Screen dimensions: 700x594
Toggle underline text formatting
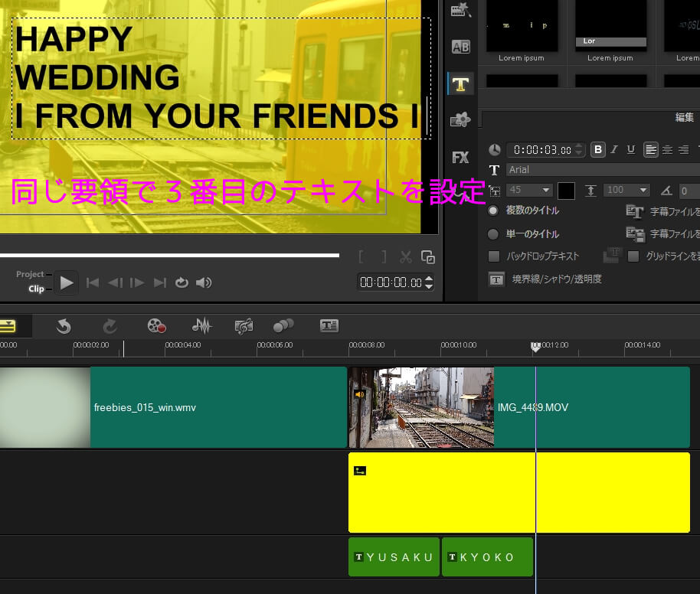630,149
